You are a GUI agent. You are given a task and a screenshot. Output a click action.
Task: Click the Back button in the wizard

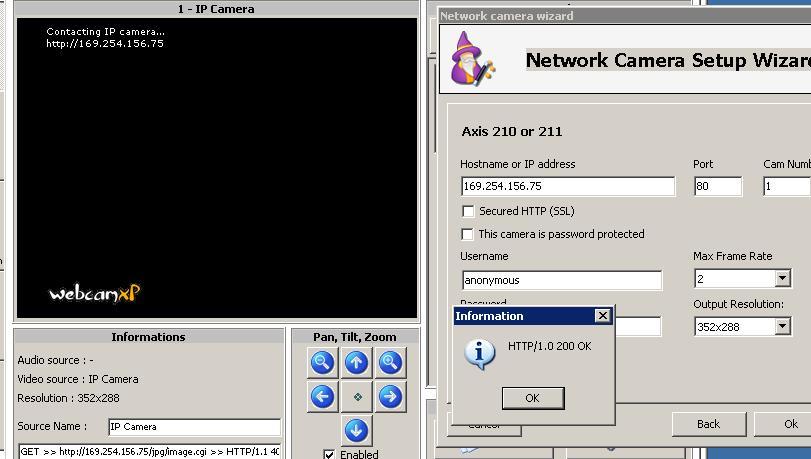(x=709, y=424)
